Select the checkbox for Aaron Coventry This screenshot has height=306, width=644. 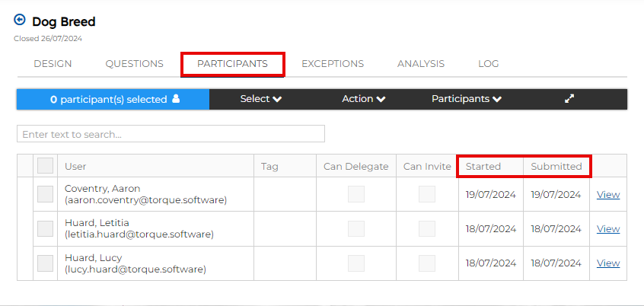click(x=45, y=194)
